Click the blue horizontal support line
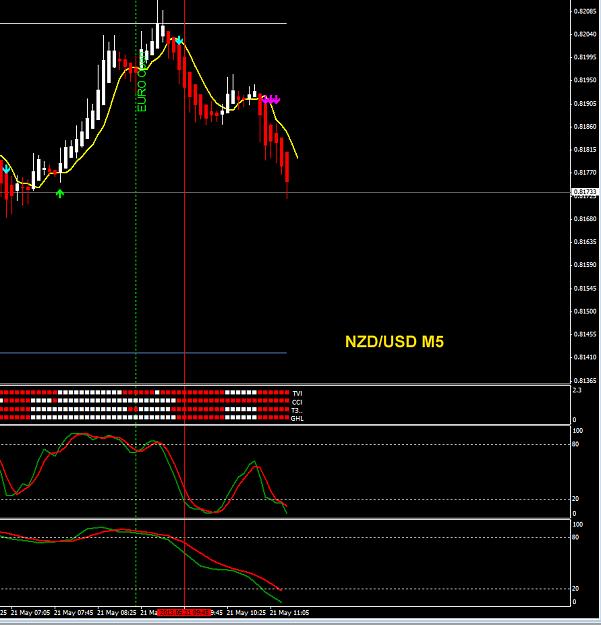 tap(143, 353)
